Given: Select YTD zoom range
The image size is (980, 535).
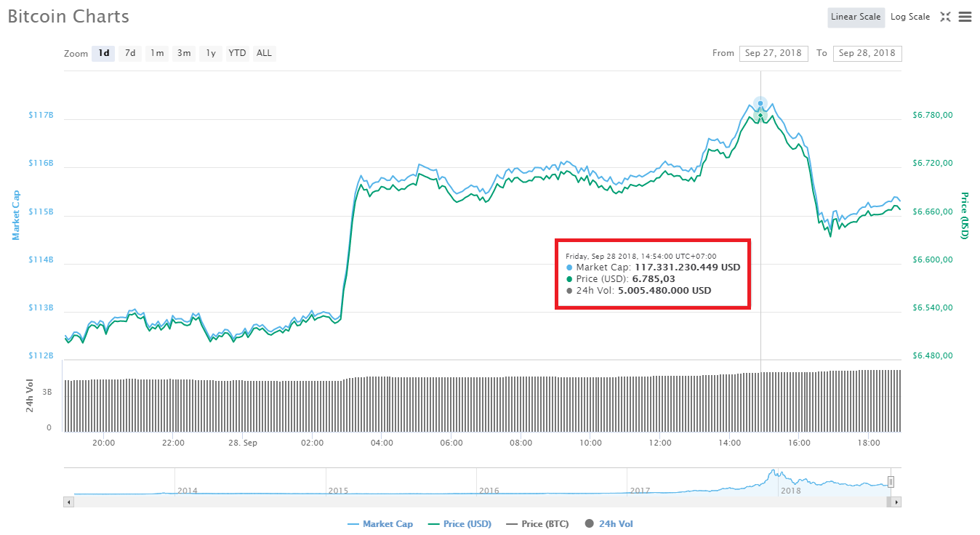Looking at the screenshot, I should tap(237, 53).
